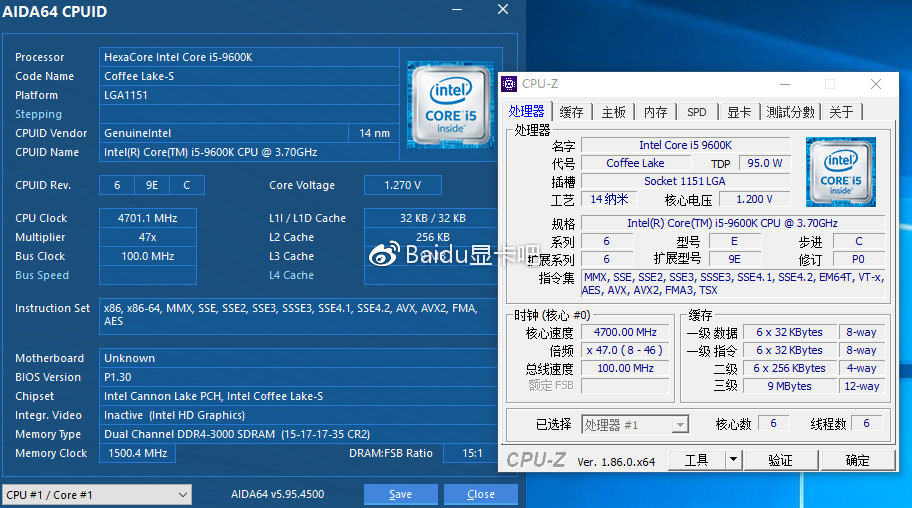Open the 内存 tab in CPU-Z
Viewport: 912px width, 508px height.
656,112
